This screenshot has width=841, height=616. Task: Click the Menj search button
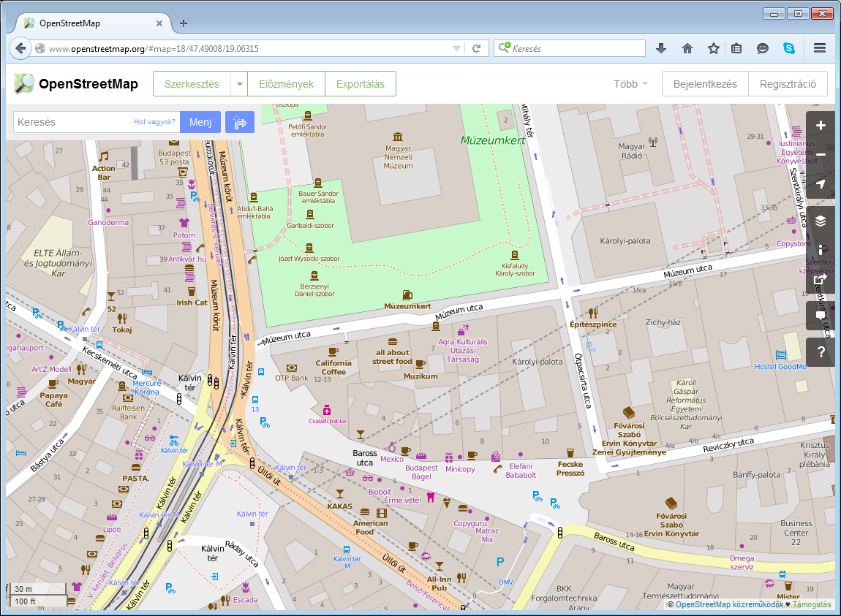point(200,122)
